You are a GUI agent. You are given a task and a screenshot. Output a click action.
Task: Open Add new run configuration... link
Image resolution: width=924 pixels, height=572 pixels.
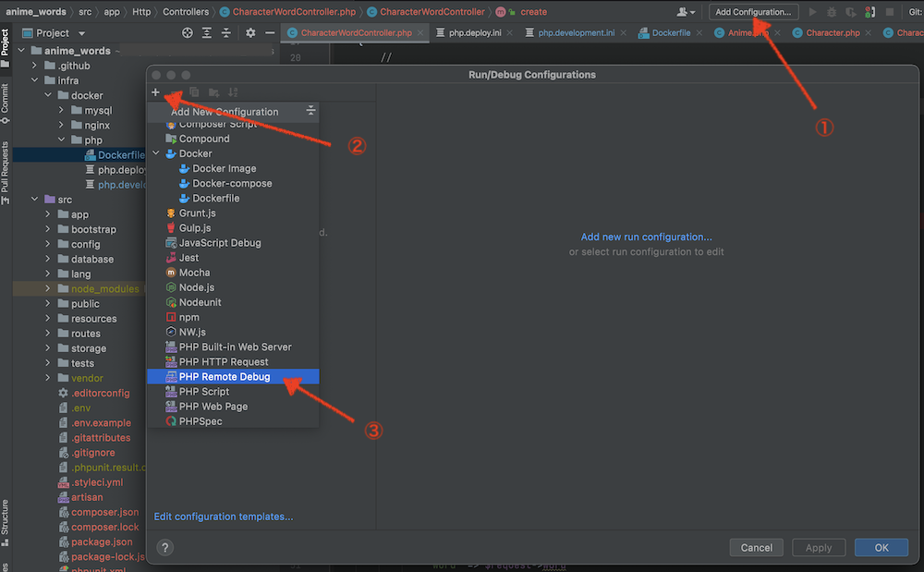click(x=647, y=237)
